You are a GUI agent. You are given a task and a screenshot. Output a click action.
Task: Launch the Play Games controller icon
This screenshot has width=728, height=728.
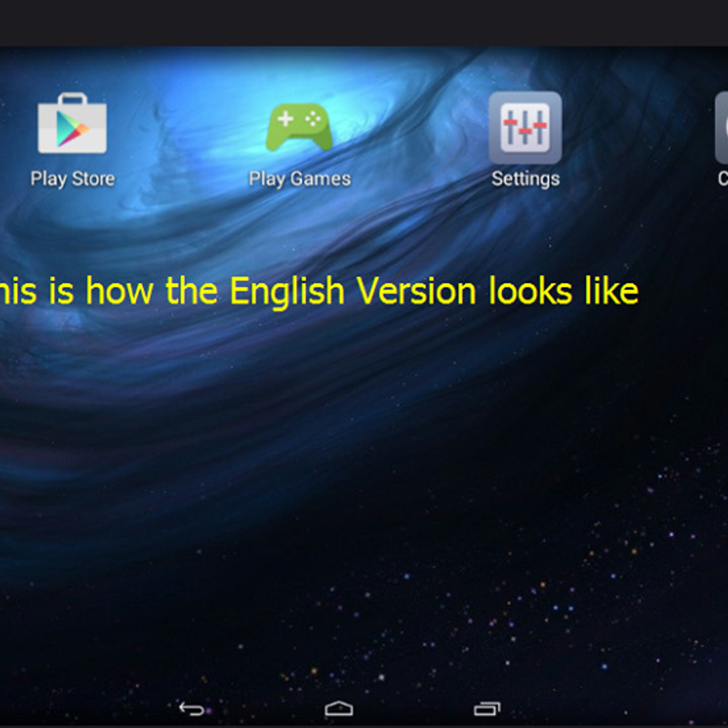pyautogui.click(x=299, y=127)
